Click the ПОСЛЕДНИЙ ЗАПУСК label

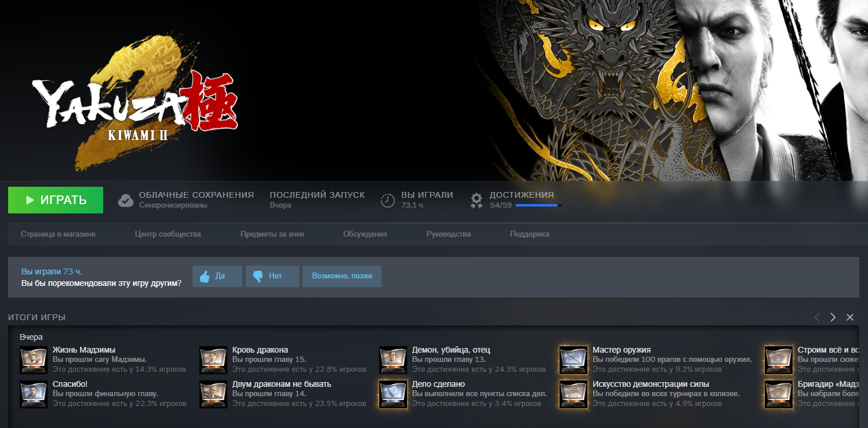[317, 195]
